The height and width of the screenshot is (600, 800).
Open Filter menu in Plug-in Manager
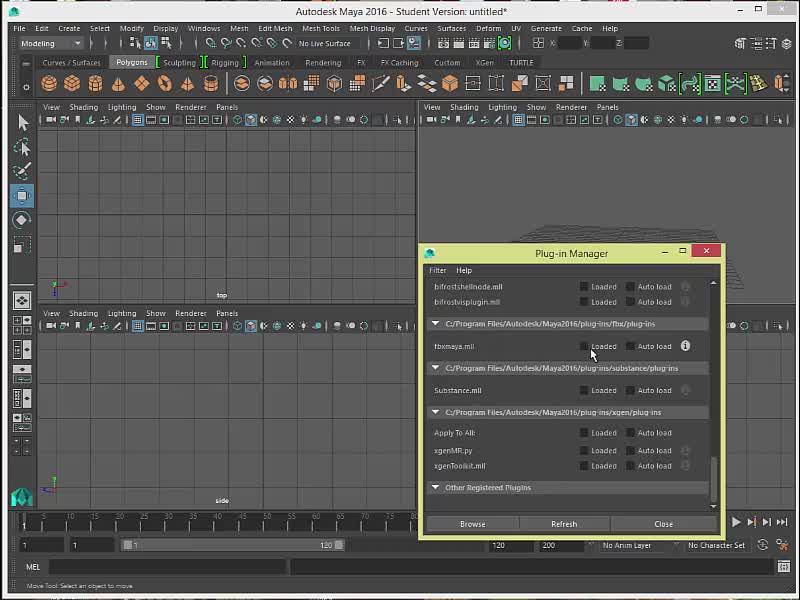click(x=438, y=270)
